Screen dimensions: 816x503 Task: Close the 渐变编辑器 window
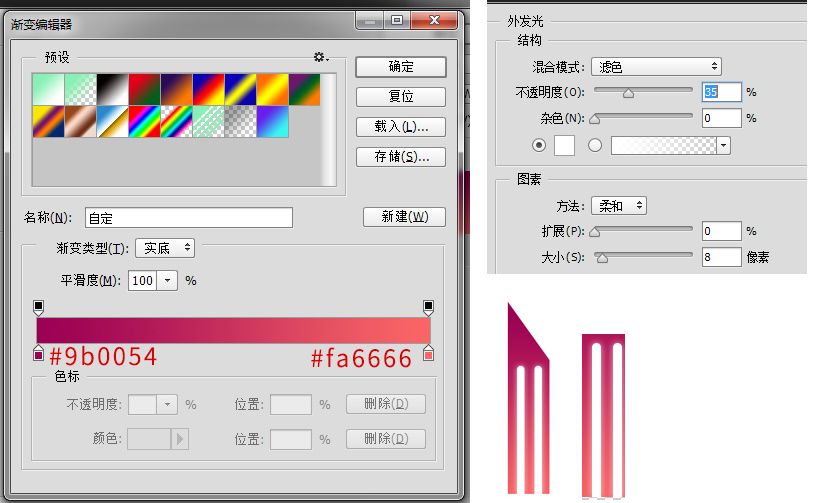435,20
